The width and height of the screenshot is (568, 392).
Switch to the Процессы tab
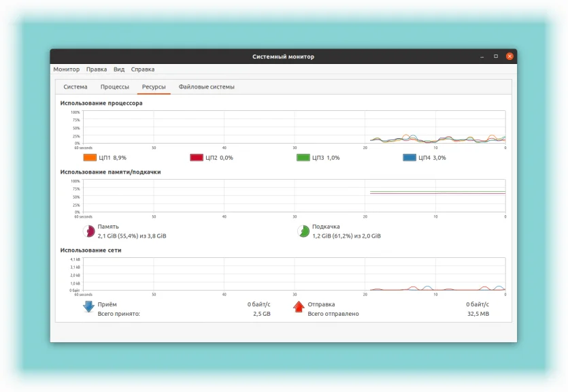114,87
